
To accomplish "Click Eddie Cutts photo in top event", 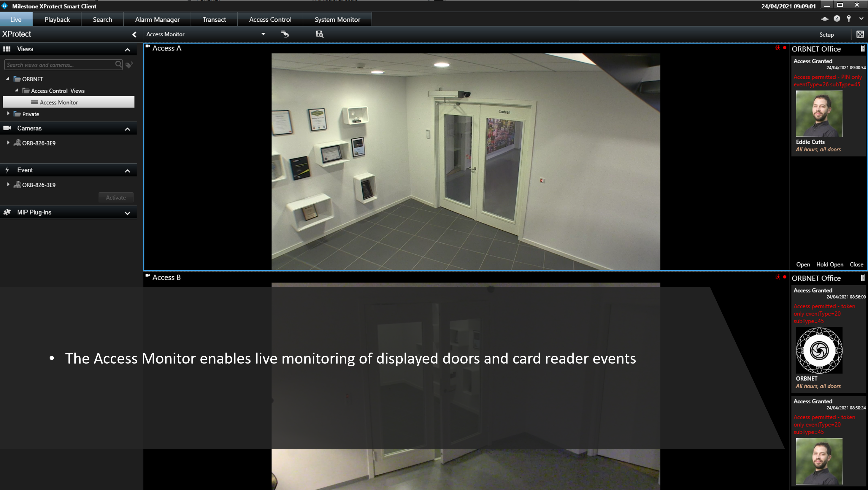I will pos(819,114).
